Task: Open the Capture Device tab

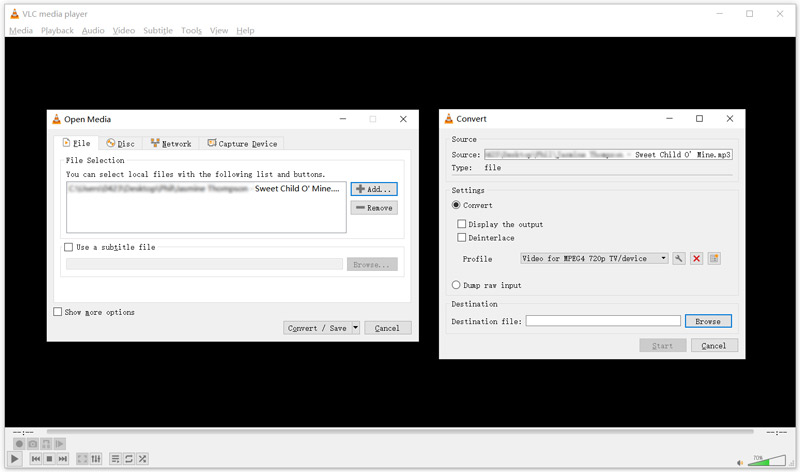Action: tap(242, 143)
